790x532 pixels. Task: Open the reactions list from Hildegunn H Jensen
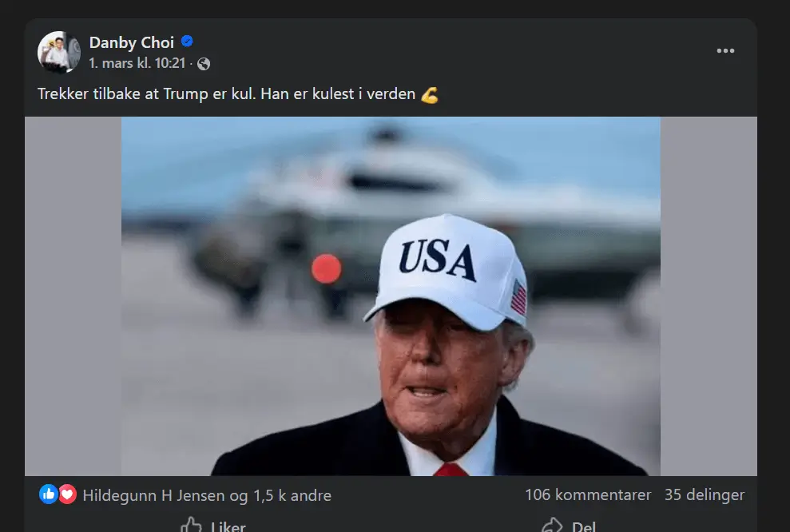point(154,496)
